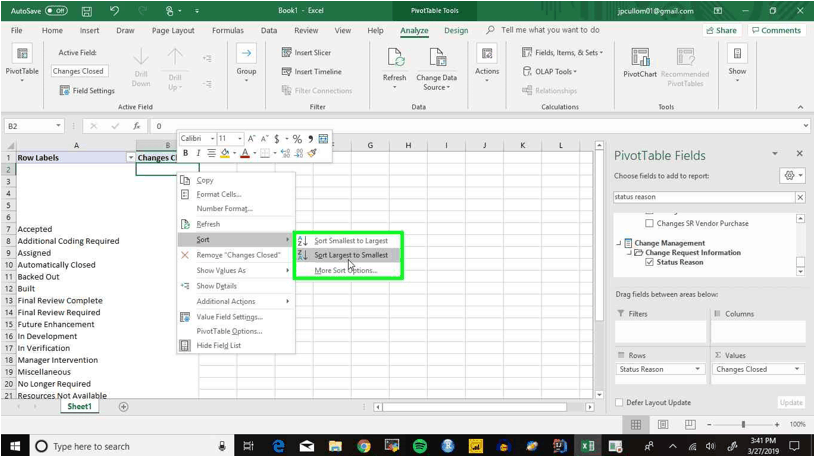This screenshot has width=816, height=456.
Task: Open the Show ribbon menu
Action: tap(737, 64)
